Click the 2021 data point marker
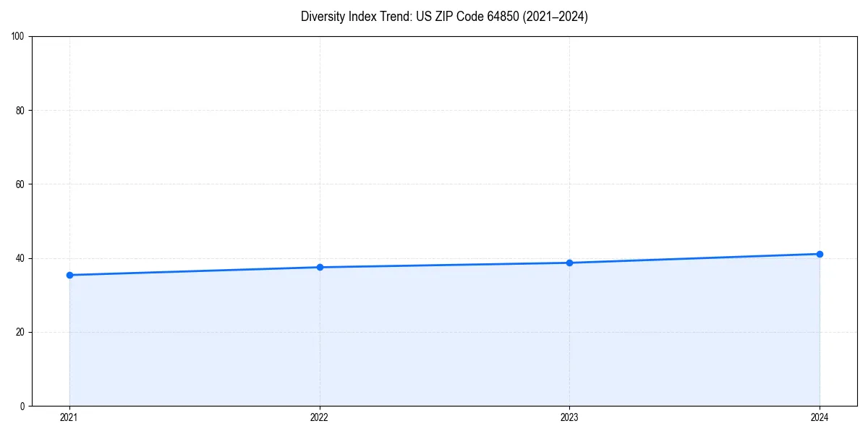 tap(69, 275)
